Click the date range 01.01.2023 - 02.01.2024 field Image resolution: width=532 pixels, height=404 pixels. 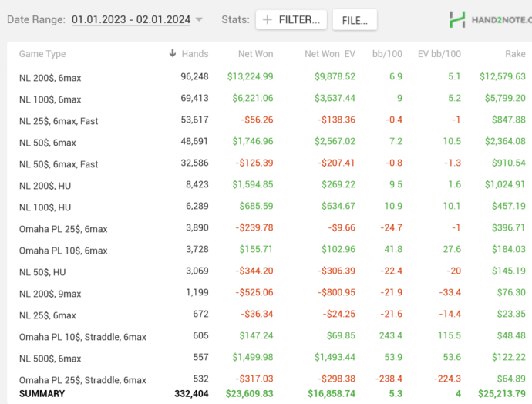click(131, 20)
